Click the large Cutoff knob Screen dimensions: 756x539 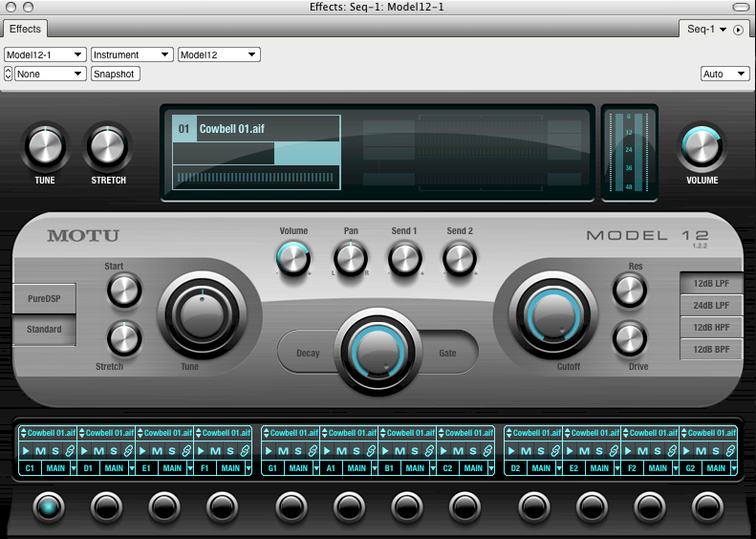[553, 315]
